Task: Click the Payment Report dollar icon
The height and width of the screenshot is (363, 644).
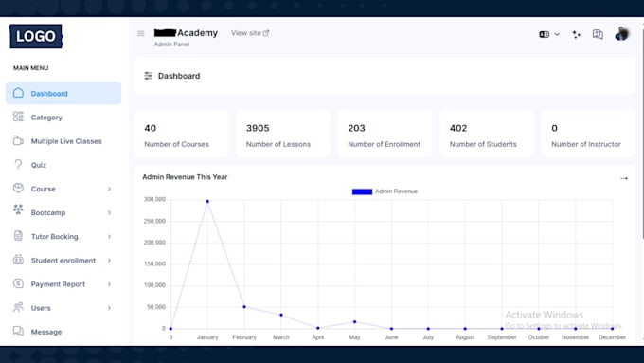Action: coord(18,283)
